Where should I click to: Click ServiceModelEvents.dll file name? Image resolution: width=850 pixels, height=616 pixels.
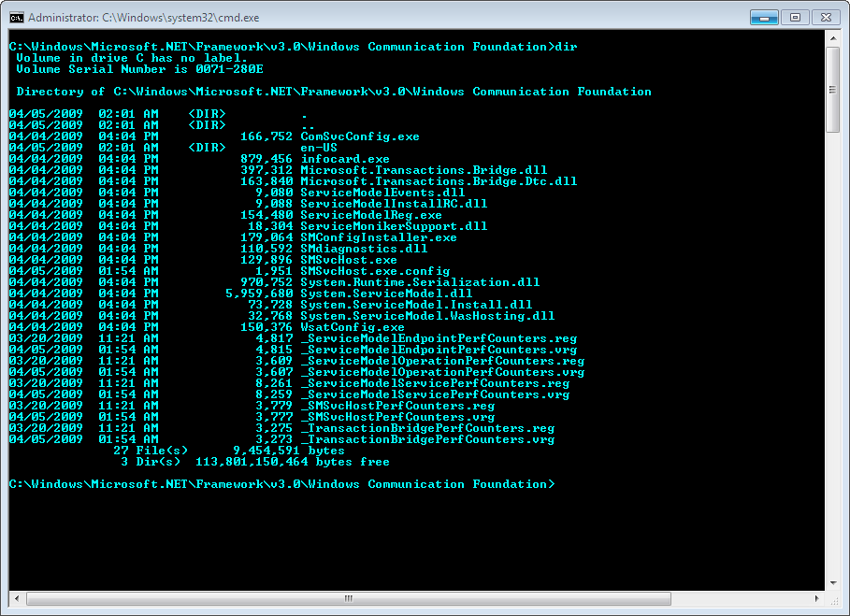click(382, 193)
